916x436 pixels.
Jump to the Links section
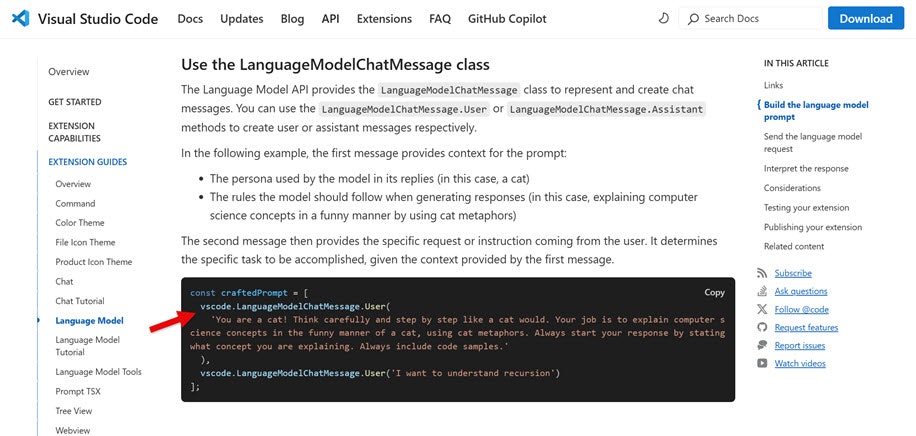(x=773, y=85)
